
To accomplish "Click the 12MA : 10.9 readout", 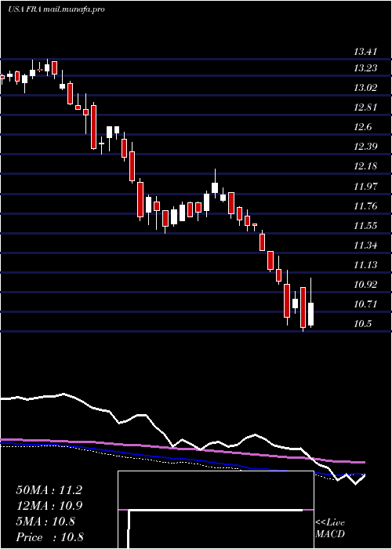I will click(x=49, y=506).
